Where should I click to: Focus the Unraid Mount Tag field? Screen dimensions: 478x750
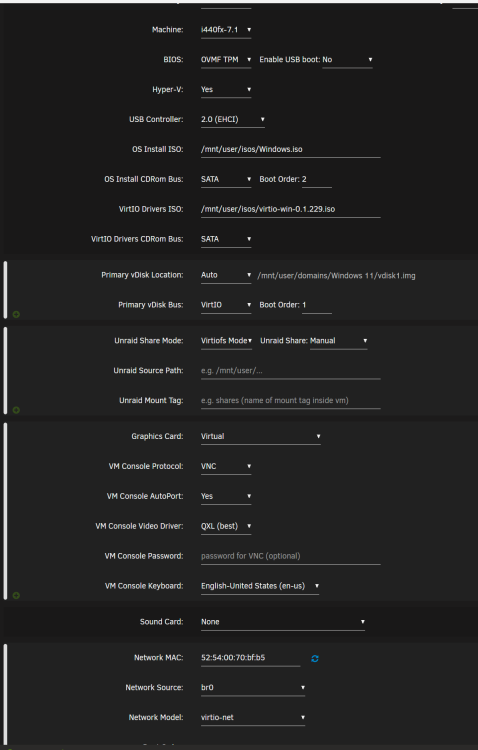click(x=290, y=400)
